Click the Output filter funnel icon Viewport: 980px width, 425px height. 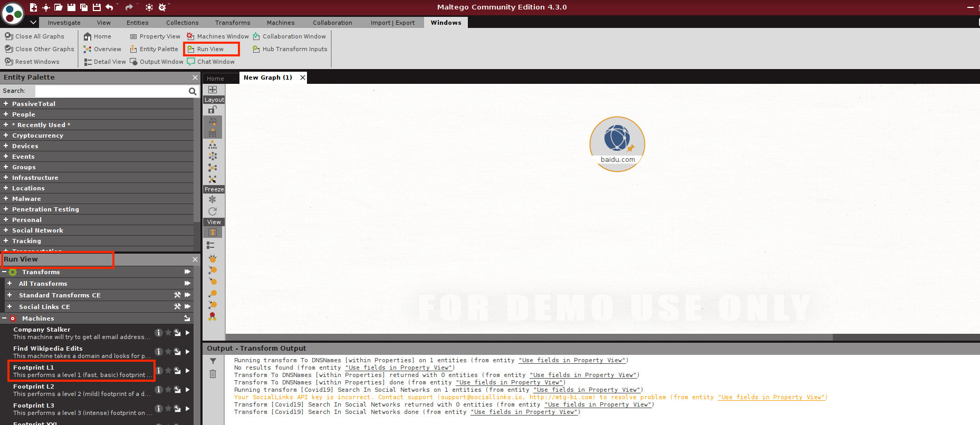(x=213, y=361)
